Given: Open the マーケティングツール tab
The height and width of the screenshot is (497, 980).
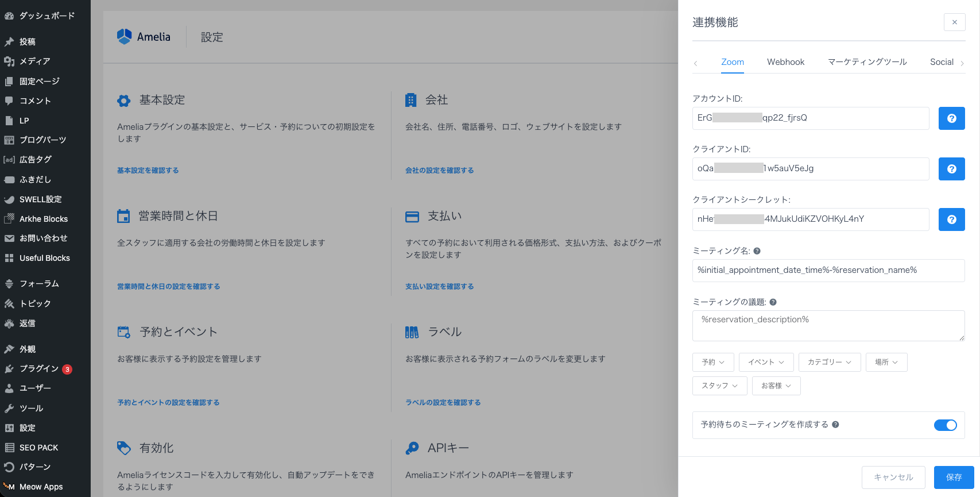Looking at the screenshot, I should 867,62.
